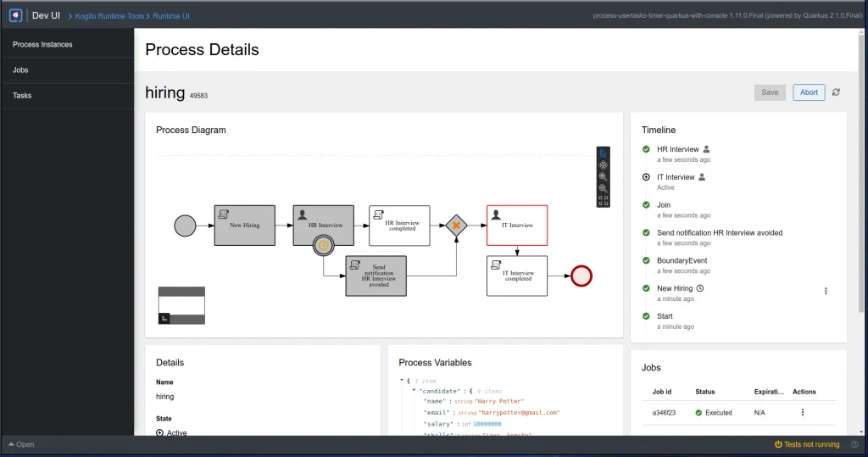The width and height of the screenshot is (868, 457).
Task: Click HR Interview completed status check icon
Action: coord(646,149)
